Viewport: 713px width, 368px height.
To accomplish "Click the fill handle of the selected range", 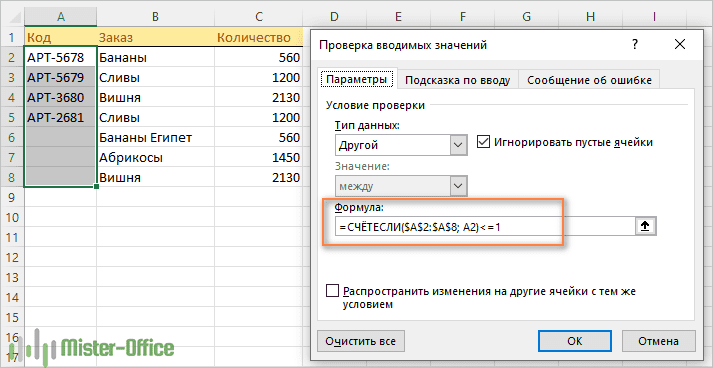I will click(96, 186).
